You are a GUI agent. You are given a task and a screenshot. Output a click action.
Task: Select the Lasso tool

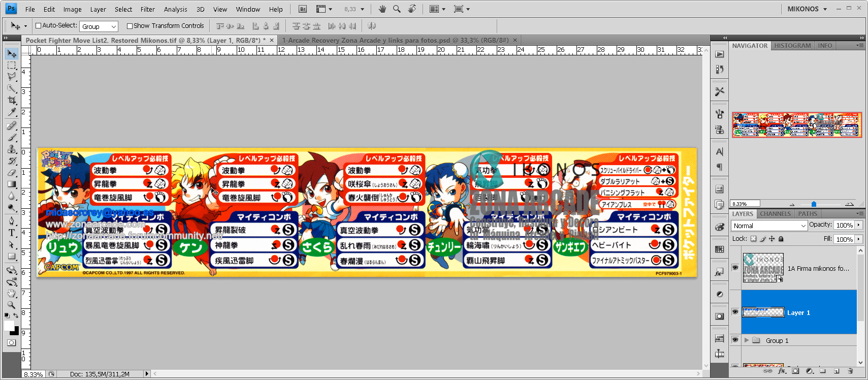(12, 77)
